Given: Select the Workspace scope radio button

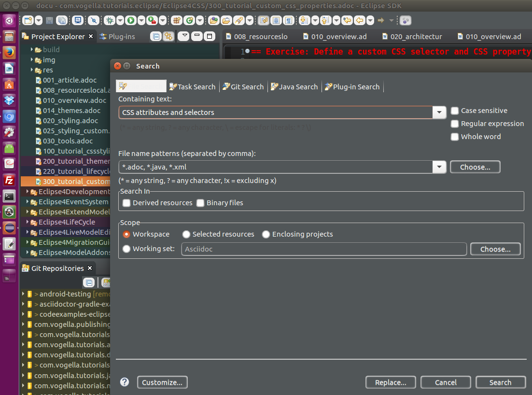Looking at the screenshot, I should click(x=126, y=234).
